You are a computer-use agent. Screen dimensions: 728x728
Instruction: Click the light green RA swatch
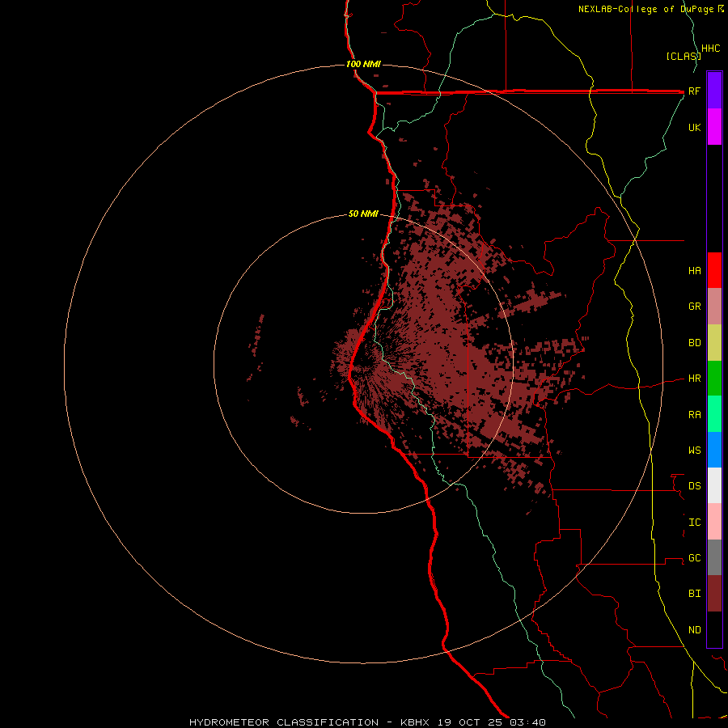pyautogui.click(x=714, y=414)
